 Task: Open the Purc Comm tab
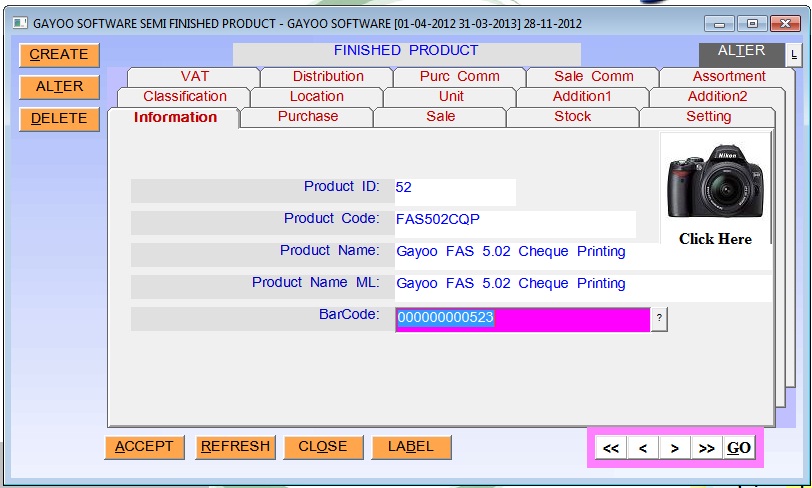tap(459, 77)
